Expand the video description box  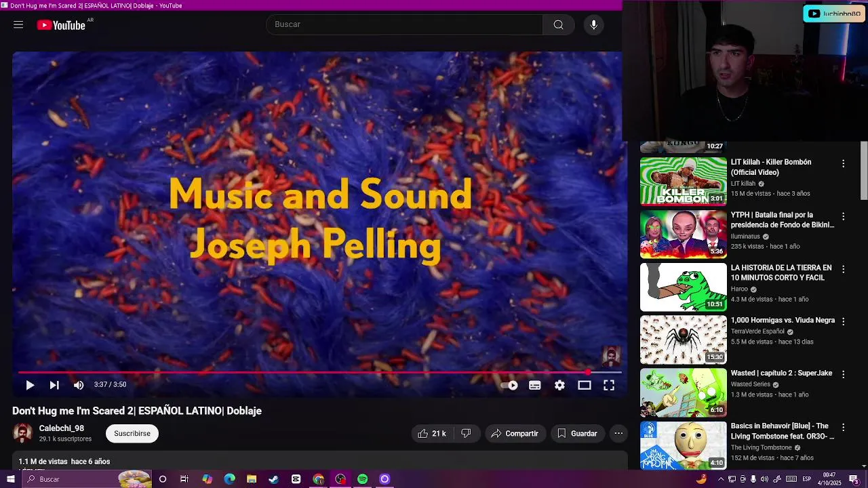[x=320, y=461]
